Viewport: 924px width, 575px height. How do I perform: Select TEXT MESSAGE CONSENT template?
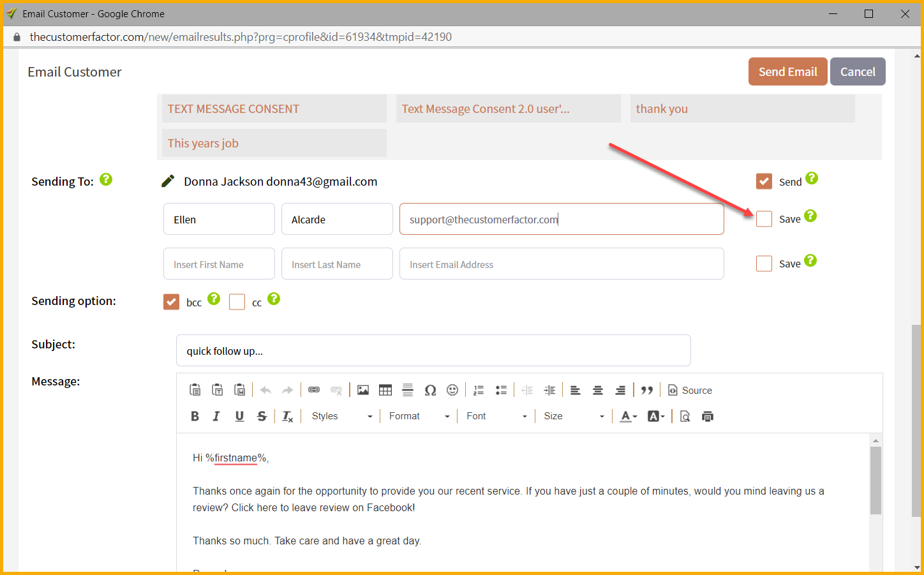[x=274, y=108]
